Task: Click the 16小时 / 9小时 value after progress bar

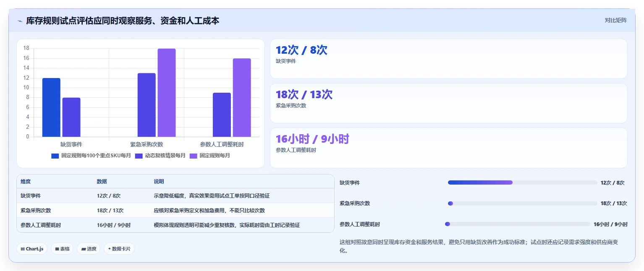Action: (610, 224)
